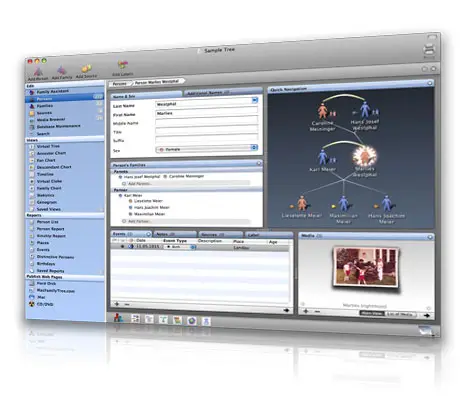Open the Sex dropdown showing Female
The height and width of the screenshot is (400, 470).
(x=207, y=149)
